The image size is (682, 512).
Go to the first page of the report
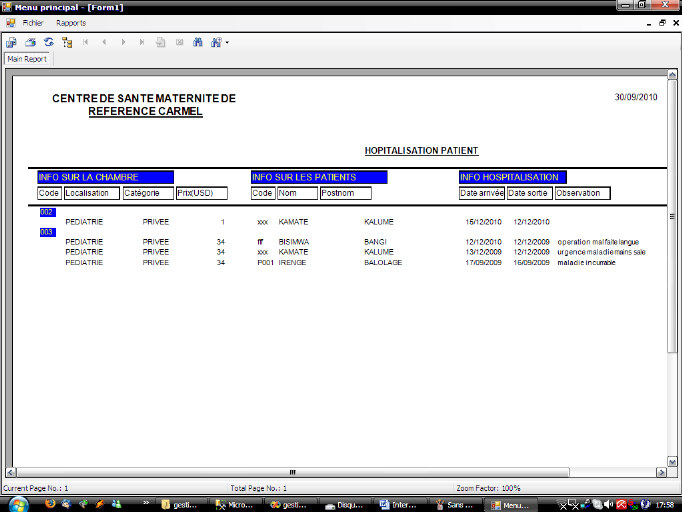pyautogui.click(x=86, y=42)
